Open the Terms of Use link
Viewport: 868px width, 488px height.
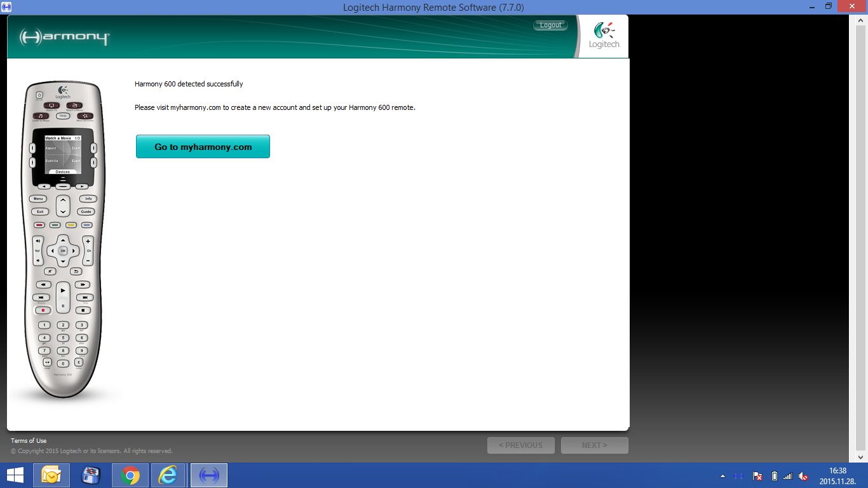29,440
